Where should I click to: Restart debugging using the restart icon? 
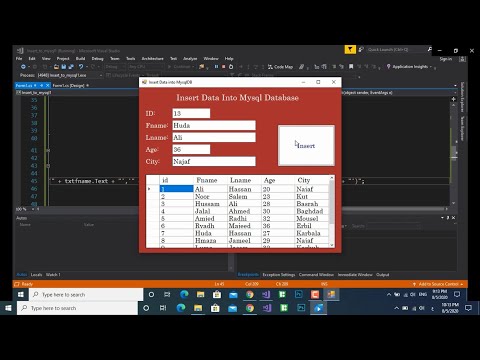231,67
